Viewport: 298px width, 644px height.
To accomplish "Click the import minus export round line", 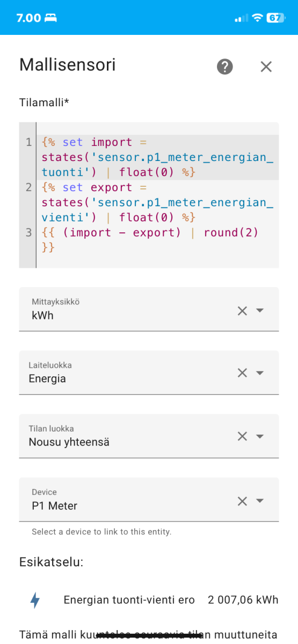I will point(157,240).
